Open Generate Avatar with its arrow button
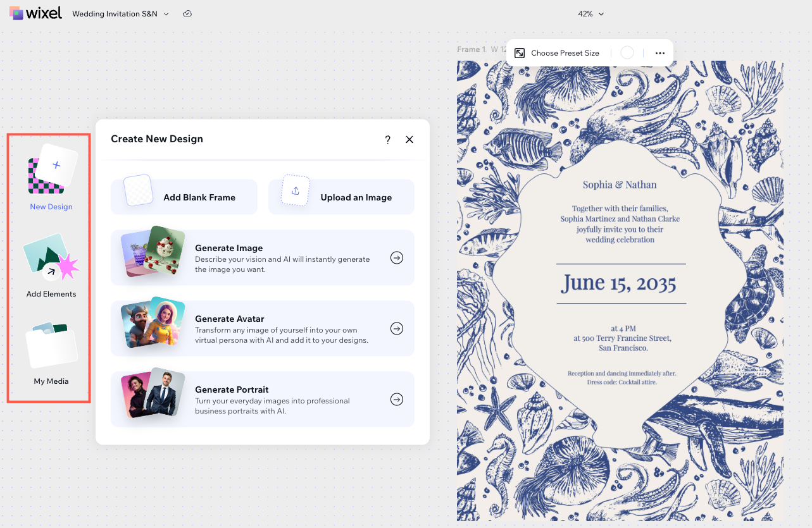 [x=397, y=328]
